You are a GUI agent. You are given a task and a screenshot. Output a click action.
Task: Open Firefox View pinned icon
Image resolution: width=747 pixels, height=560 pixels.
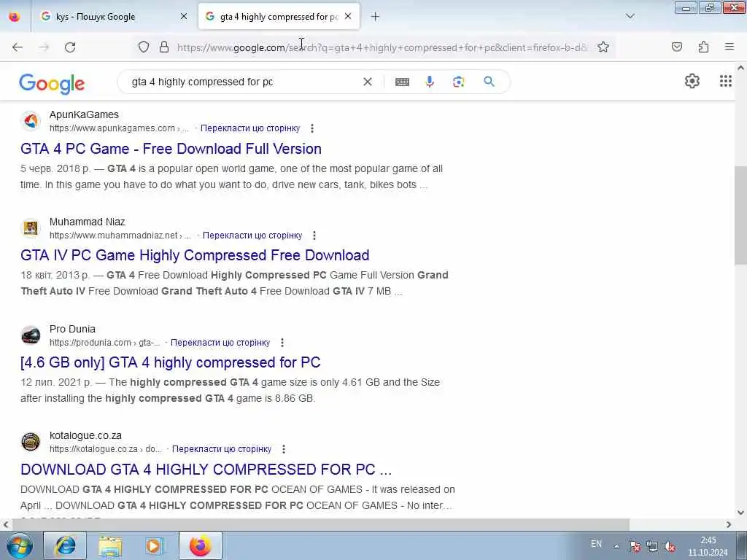click(x=15, y=17)
